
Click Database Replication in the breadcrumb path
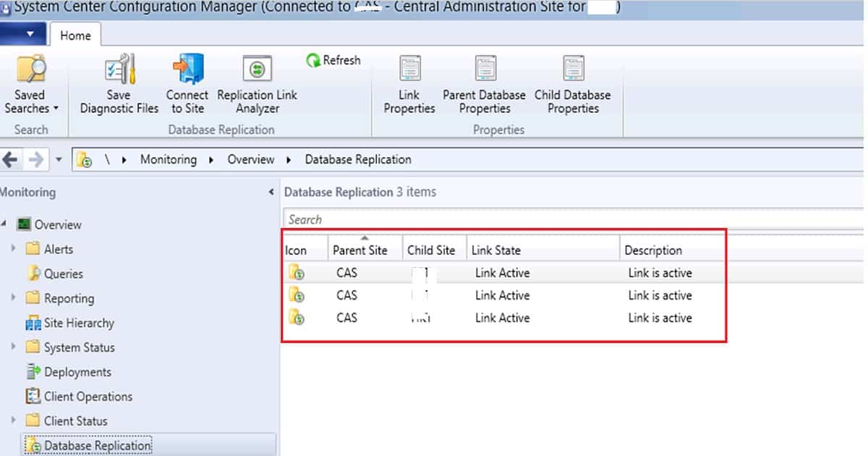tap(358, 159)
